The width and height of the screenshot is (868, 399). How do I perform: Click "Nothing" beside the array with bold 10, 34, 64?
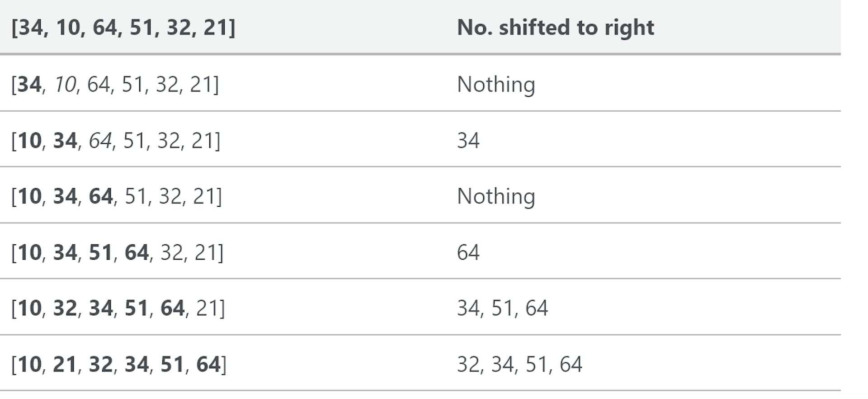(496, 196)
